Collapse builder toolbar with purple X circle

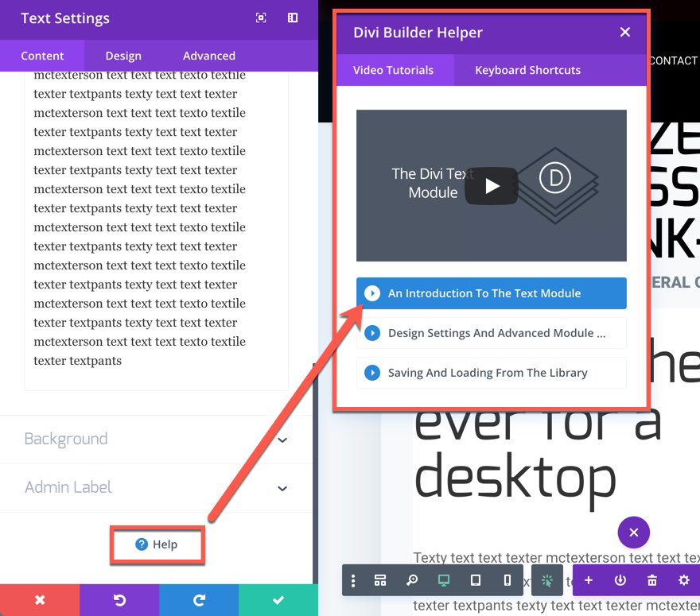click(633, 533)
